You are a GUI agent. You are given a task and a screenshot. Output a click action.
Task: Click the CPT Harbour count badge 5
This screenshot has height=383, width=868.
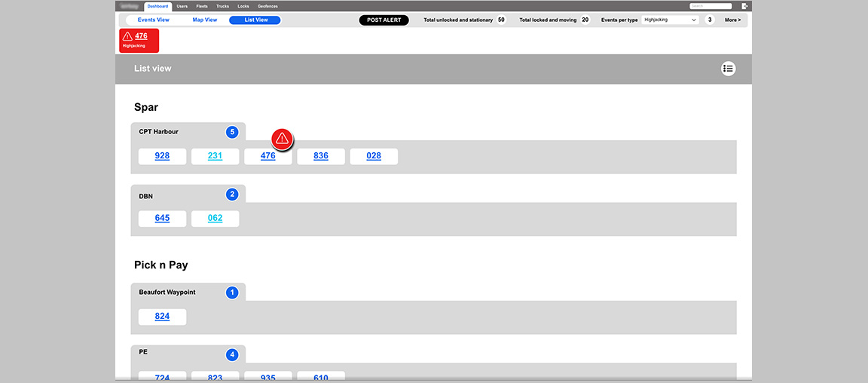pos(232,132)
